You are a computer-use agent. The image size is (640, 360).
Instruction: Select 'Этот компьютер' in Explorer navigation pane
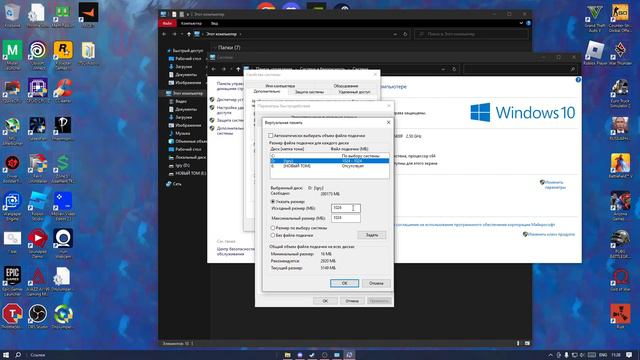pyautogui.click(x=187, y=93)
